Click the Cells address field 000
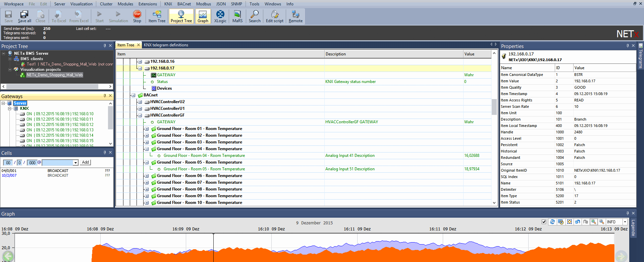 32,163
